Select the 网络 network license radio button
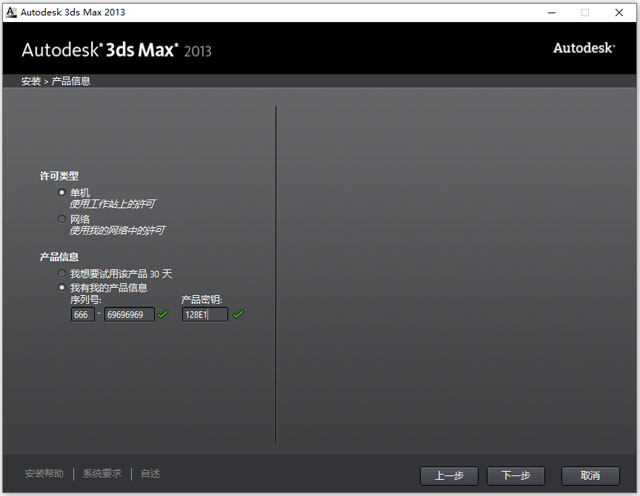 [62, 219]
